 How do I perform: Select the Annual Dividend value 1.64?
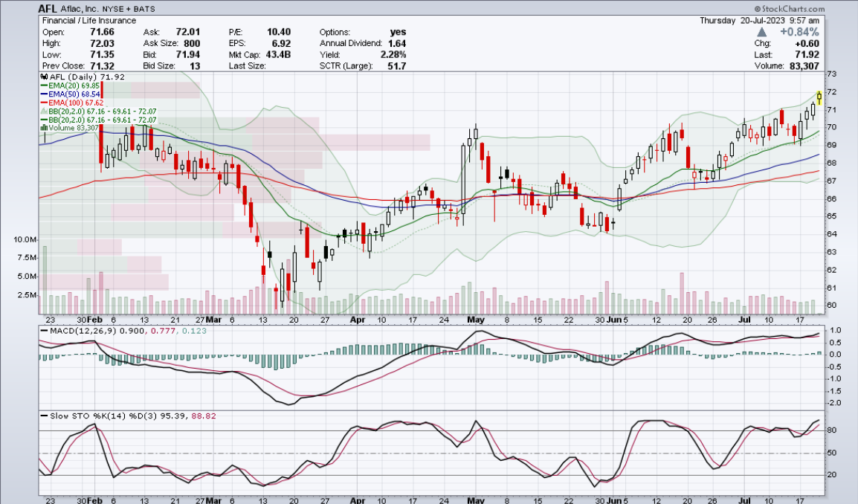click(x=397, y=43)
